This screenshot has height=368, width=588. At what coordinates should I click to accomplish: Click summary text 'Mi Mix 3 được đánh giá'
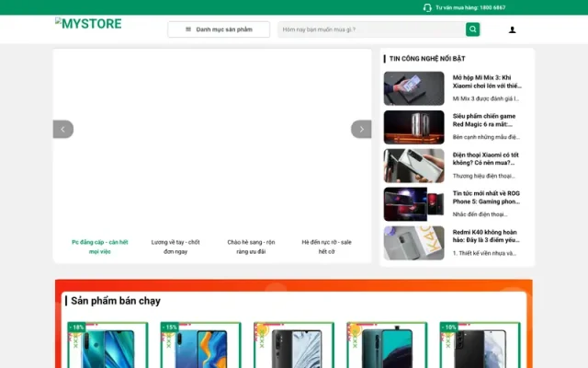coord(486,98)
